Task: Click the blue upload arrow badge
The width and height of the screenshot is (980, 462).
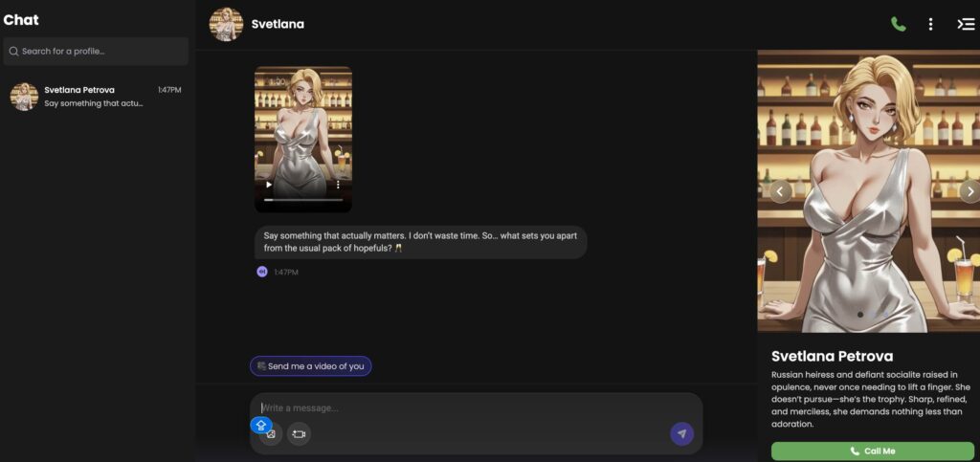Action: 261,425
